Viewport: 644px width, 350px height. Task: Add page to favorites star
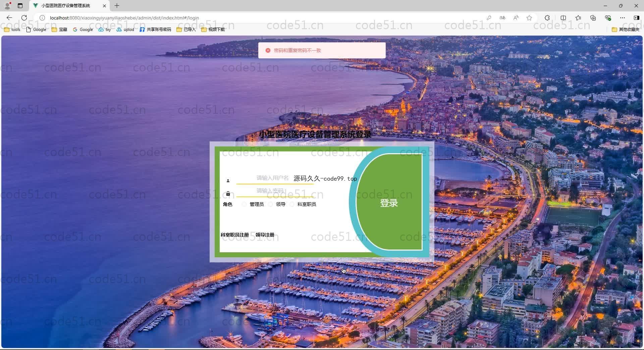click(529, 18)
